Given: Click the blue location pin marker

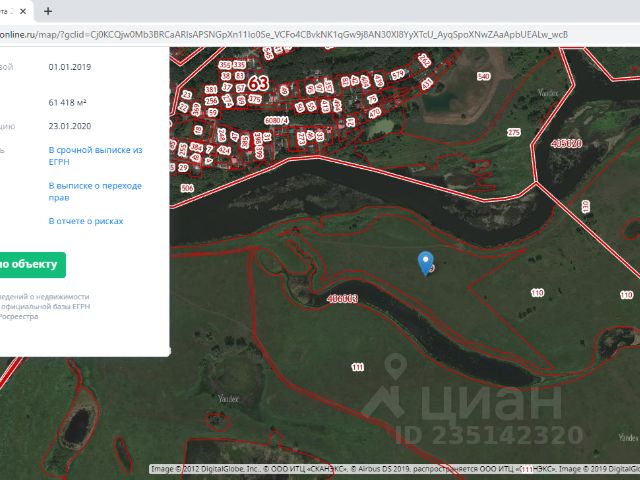Looking at the screenshot, I should click(425, 261).
